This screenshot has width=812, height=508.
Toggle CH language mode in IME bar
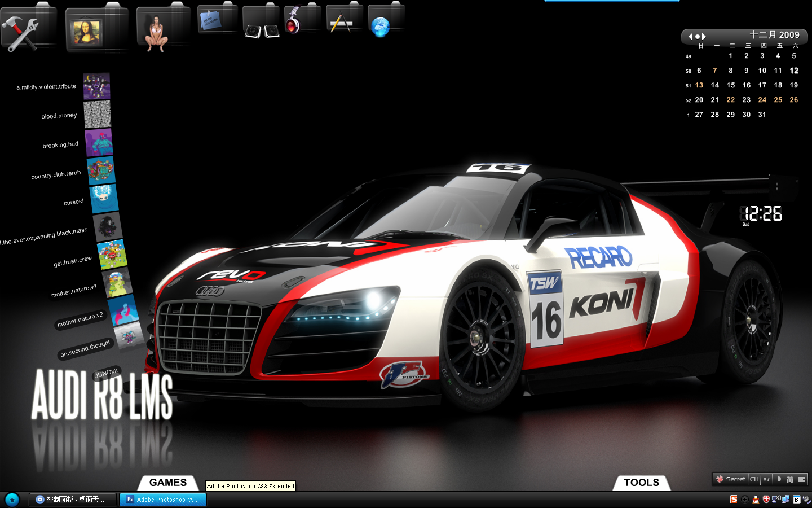754,479
